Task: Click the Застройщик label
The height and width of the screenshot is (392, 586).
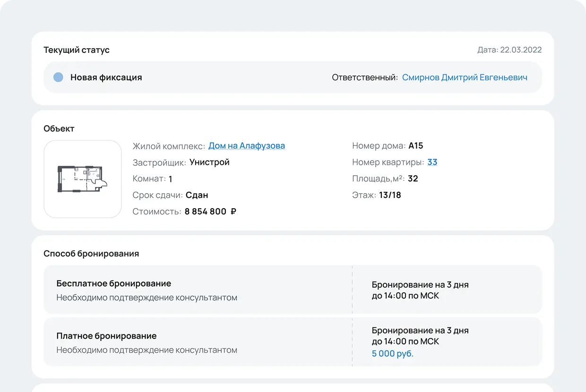Action: (159, 162)
